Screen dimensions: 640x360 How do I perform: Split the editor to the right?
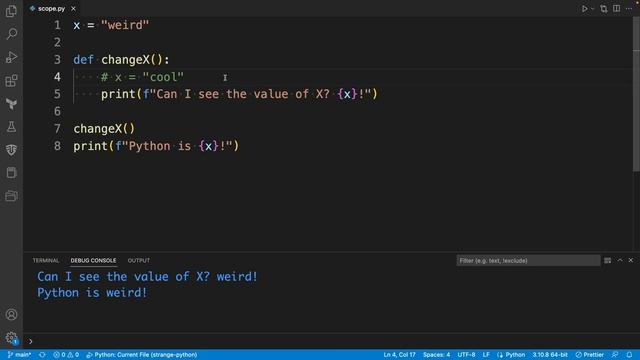click(x=616, y=9)
